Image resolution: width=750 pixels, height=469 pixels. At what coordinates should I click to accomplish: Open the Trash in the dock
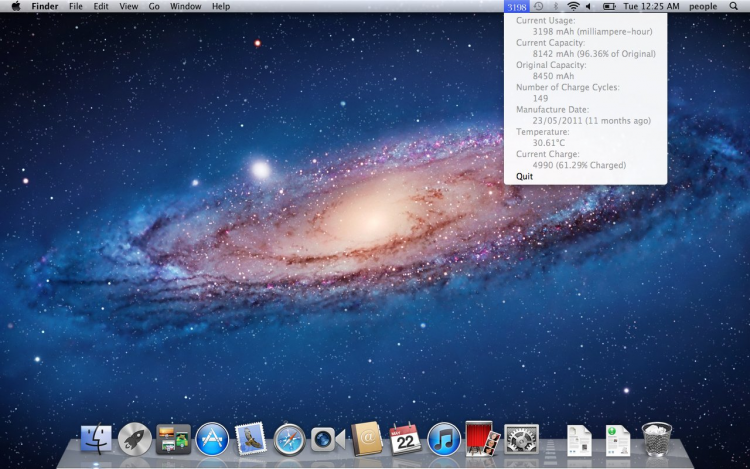click(x=657, y=439)
